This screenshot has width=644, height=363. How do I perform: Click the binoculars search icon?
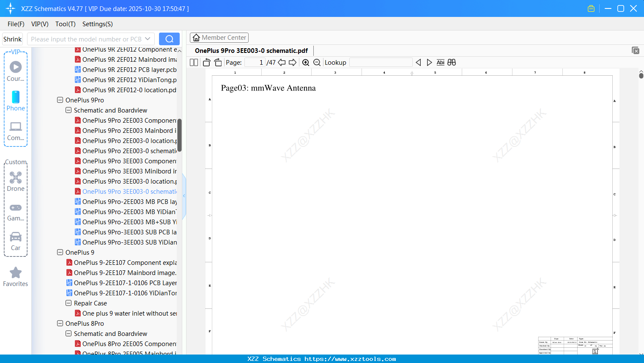[x=452, y=62]
